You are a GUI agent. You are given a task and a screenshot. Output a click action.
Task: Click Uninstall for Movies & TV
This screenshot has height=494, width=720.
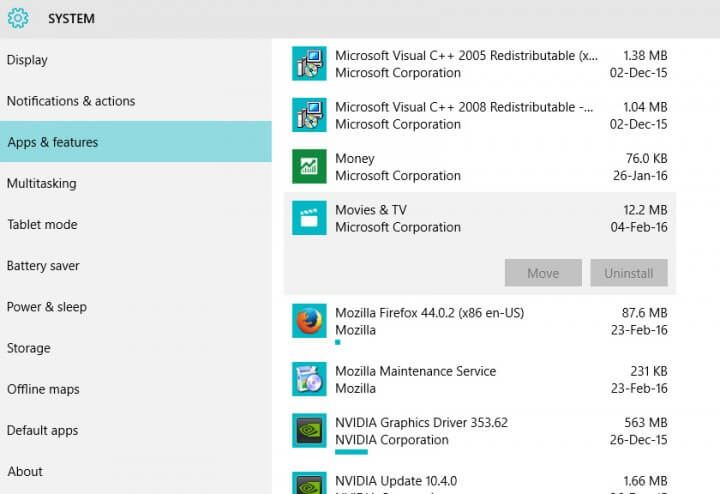coord(629,273)
